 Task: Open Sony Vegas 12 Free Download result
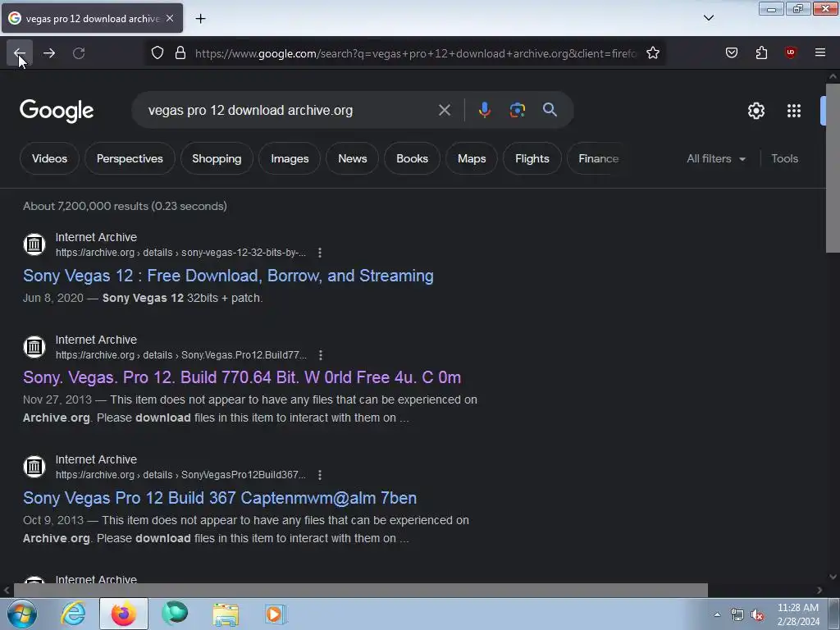[x=228, y=276]
